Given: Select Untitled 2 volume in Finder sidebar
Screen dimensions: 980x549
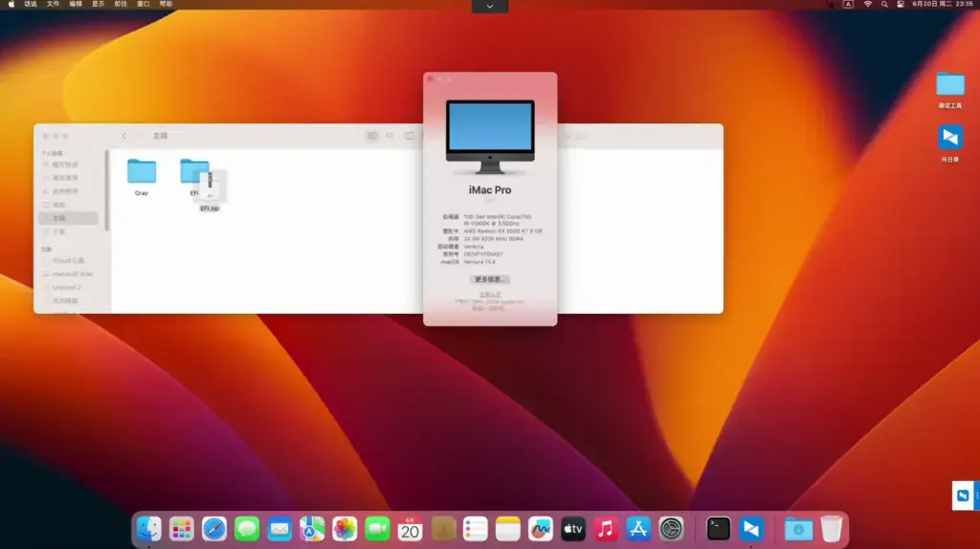Looking at the screenshot, I should (x=68, y=287).
